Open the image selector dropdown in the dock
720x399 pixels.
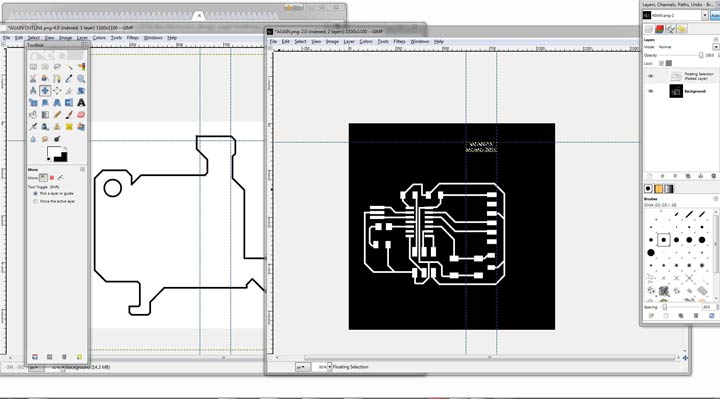pyautogui.click(x=704, y=16)
